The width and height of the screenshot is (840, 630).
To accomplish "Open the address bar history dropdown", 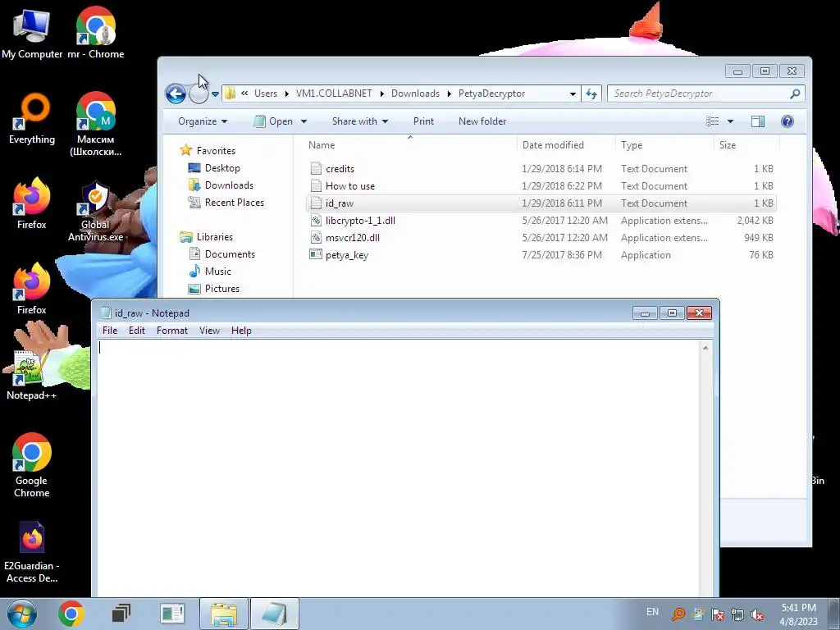I will pos(573,94).
